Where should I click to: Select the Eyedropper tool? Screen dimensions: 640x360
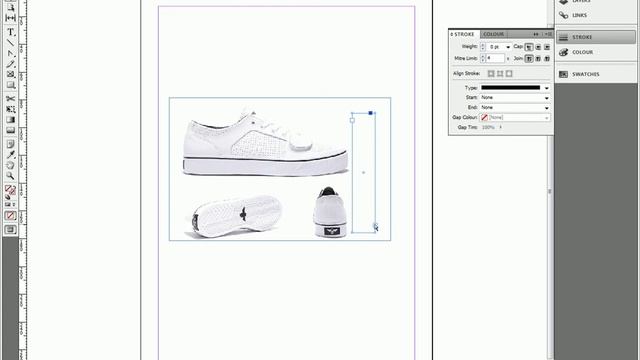pyautogui.click(x=11, y=155)
